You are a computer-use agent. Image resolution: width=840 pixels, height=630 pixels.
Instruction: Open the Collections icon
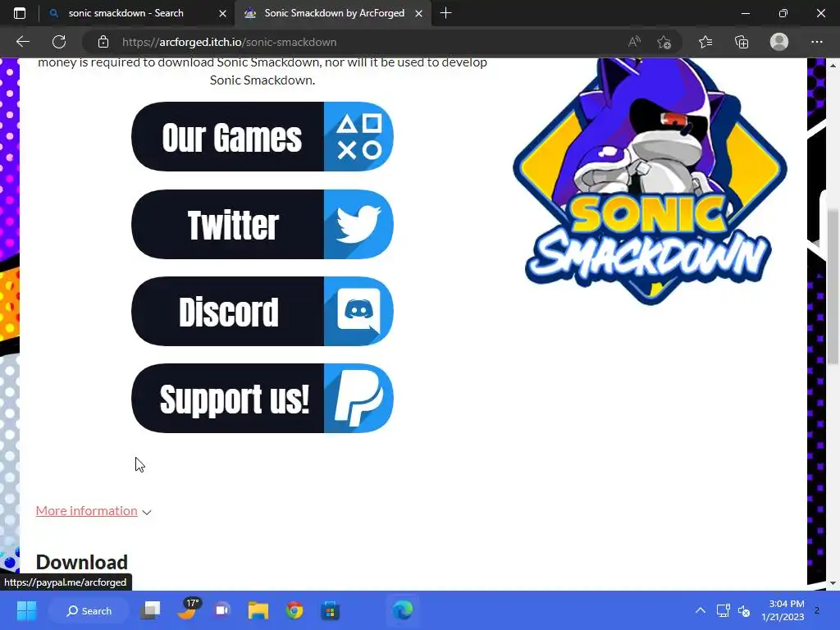tap(742, 42)
